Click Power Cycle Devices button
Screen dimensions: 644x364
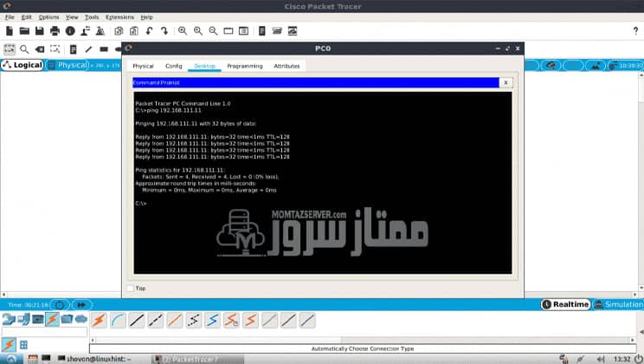point(60,305)
